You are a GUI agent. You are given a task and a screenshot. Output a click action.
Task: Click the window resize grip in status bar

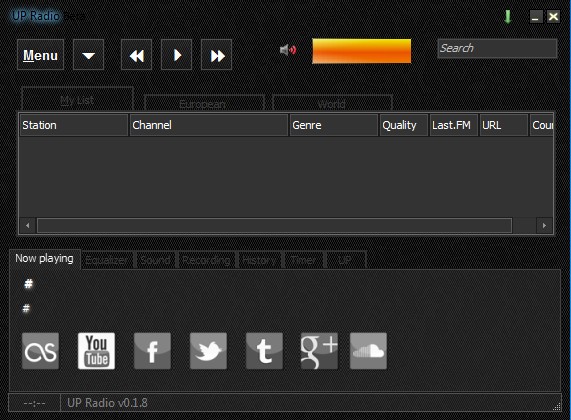[x=557, y=407]
